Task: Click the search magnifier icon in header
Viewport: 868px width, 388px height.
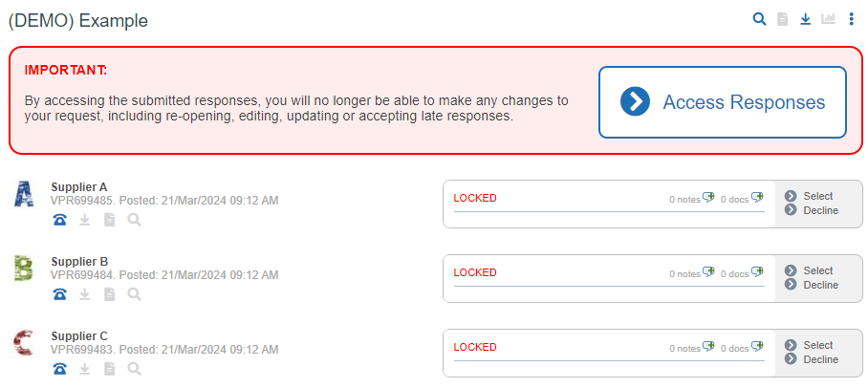Action: point(759,19)
